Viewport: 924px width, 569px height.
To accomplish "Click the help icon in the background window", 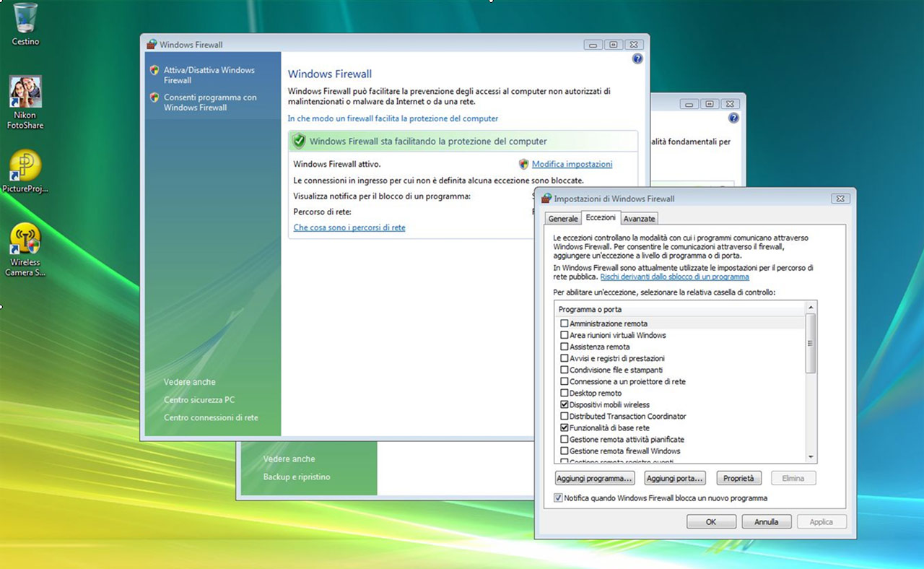I will tap(733, 118).
